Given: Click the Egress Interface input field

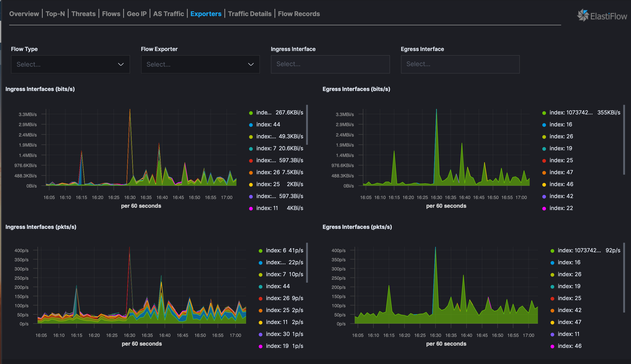Looking at the screenshot, I should point(460,64).
